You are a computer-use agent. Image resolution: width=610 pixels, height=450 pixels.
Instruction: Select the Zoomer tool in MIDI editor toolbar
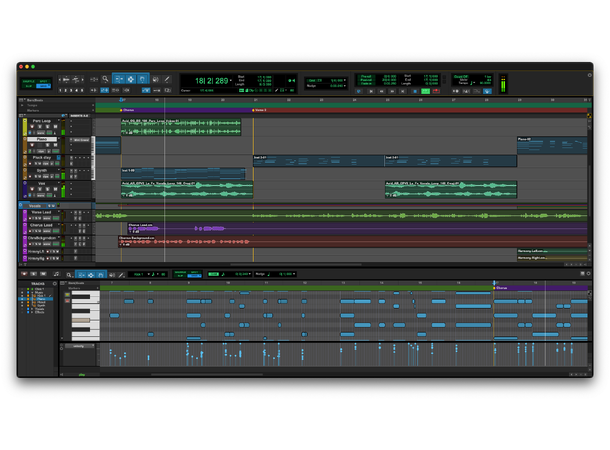point(69,275)
